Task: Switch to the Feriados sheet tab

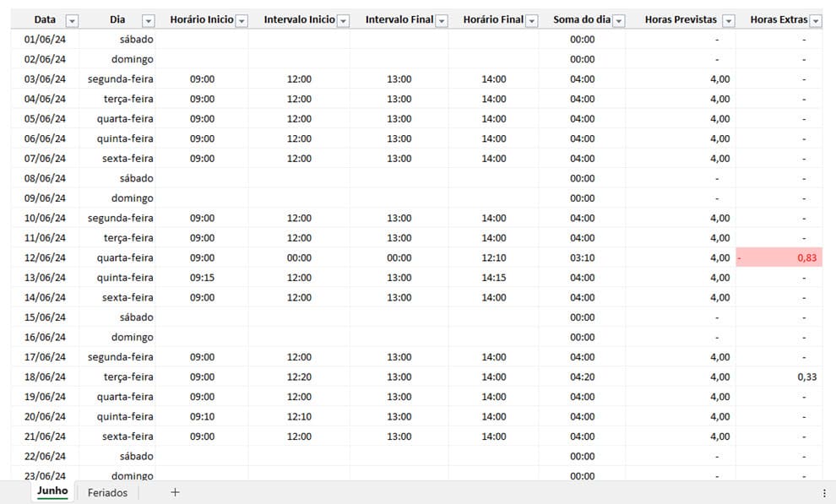Action: [x=107, y=493]
